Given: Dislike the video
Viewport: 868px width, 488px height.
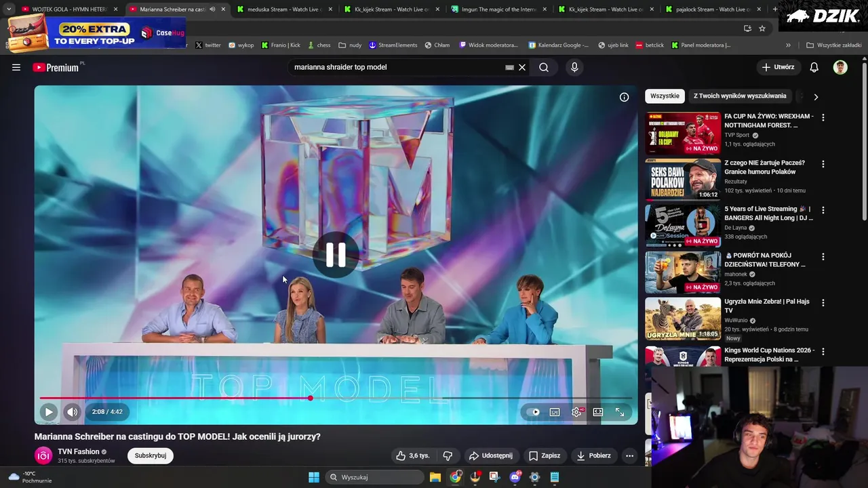Looking at the screenshot, I should pyautogui.click(x=448, y=455).
